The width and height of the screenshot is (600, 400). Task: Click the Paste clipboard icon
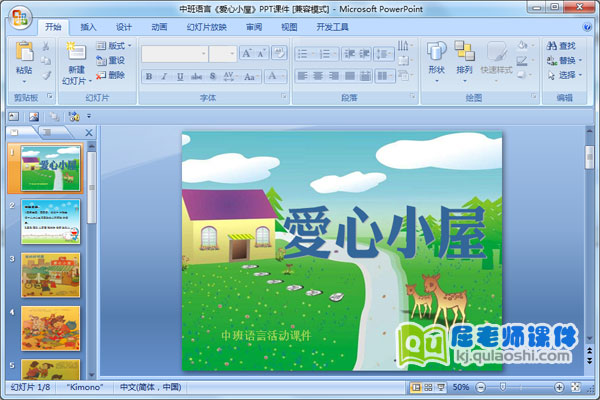(x=24, y=52)
